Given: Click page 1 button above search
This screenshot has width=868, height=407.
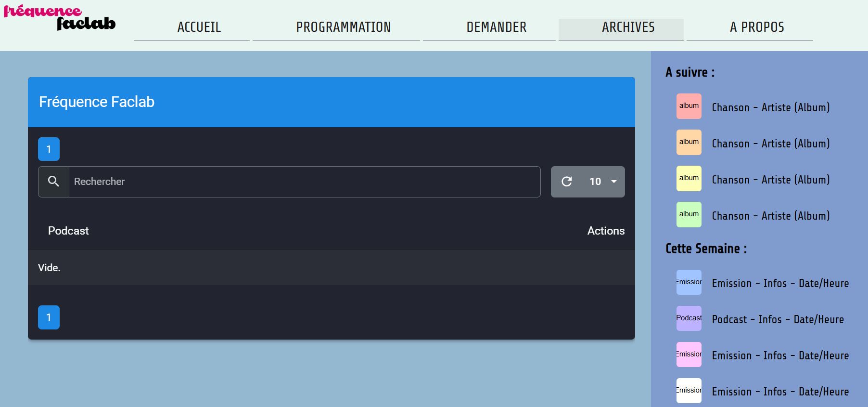Looking at the screenshot, I should point(49,149).
